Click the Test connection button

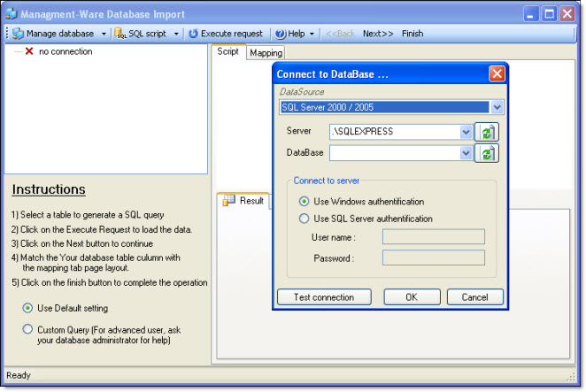point(324,297)
